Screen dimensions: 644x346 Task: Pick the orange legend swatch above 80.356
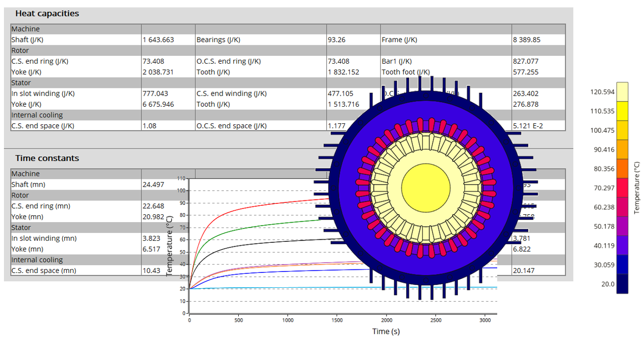pyautogui.click(x=622, y=150)
